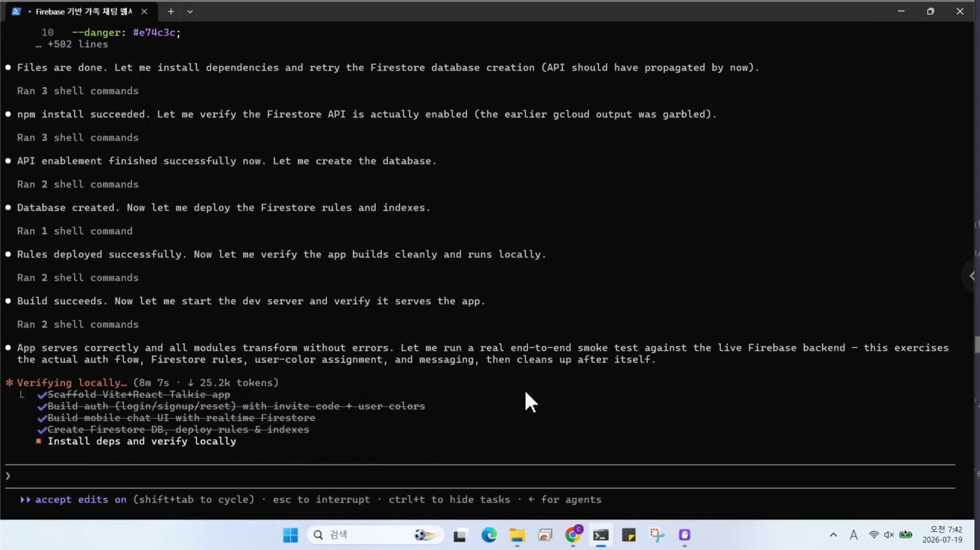Click the terminal prompt input line

[480, 476]
